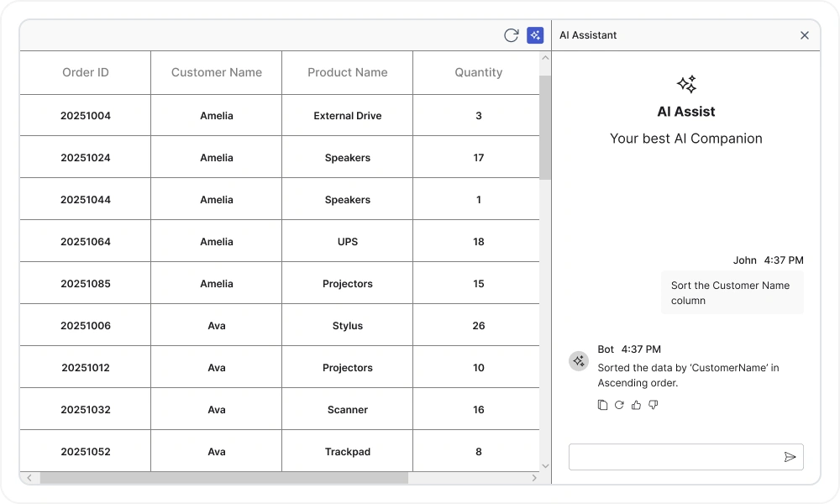
Task: Click the bot avatar icon
Action: point(579,361)
